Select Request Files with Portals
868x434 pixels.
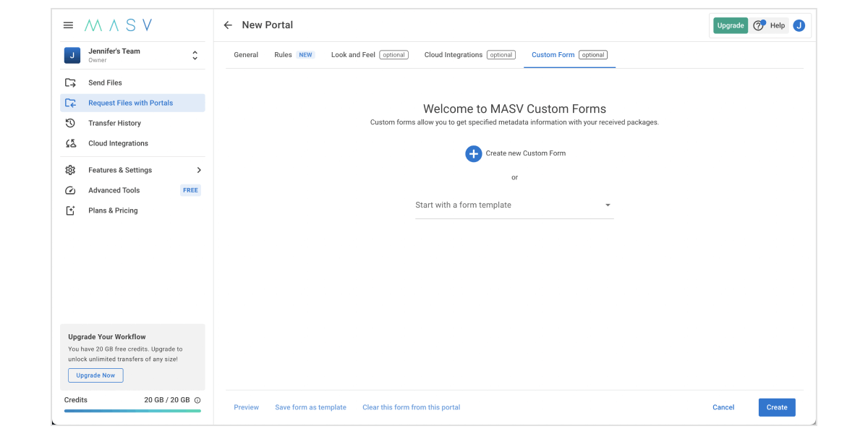[x=132, y=103]
